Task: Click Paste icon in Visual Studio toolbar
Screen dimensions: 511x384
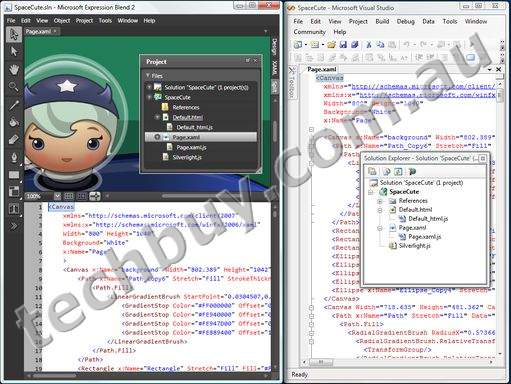Action: coord(392,44)
